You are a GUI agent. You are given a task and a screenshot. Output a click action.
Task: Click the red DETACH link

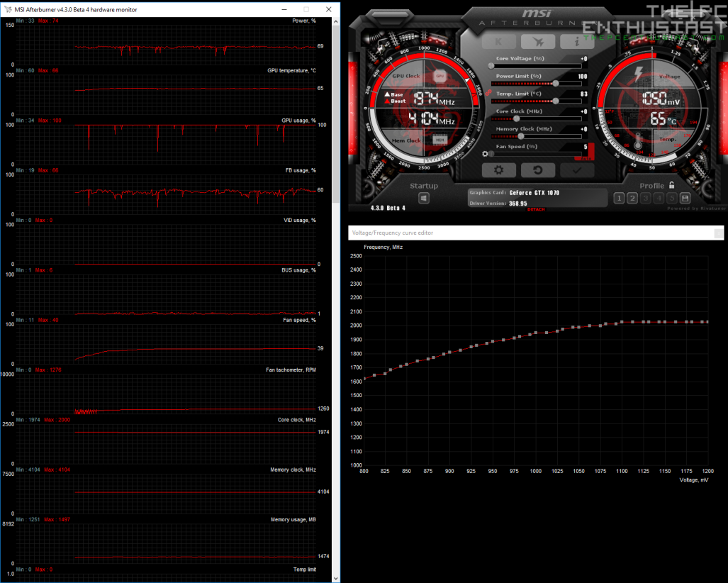click(x=536, y=209)
